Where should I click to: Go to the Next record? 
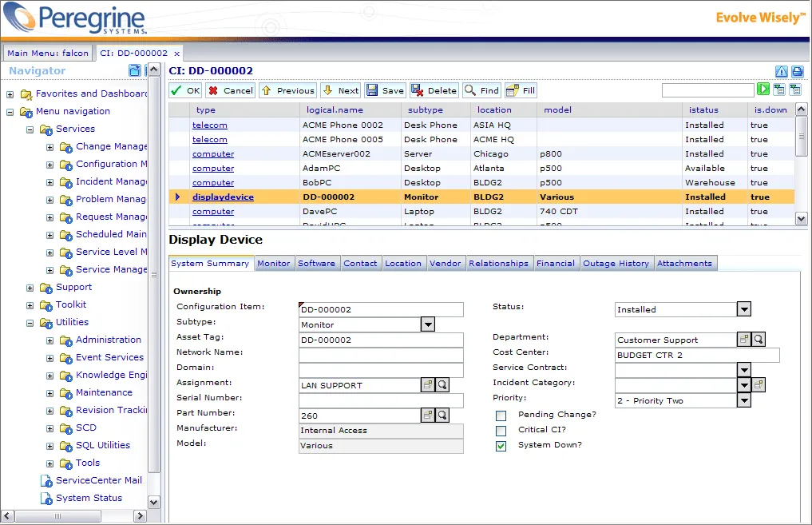[x=341, y=90]
